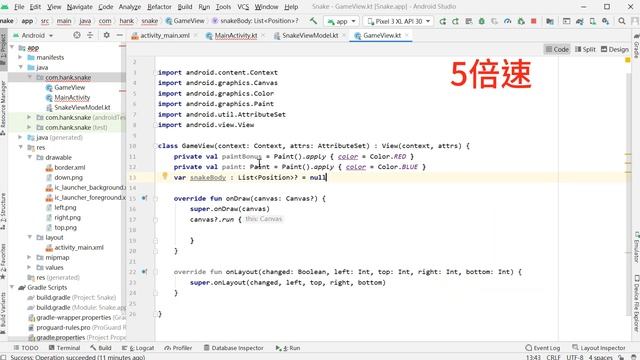Click the Search Everywhere magnifier icon
The image size is (640, 360).
pos(622,21)
